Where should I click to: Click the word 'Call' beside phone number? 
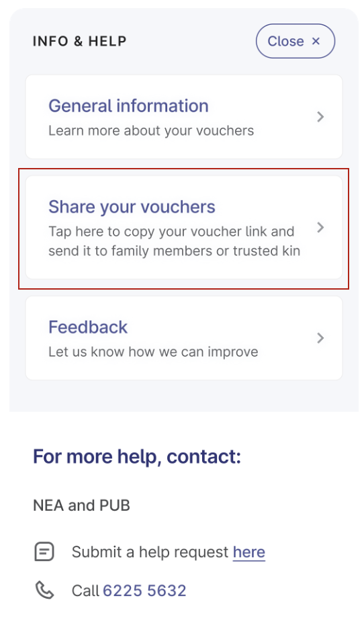click(x=85, y=591)
